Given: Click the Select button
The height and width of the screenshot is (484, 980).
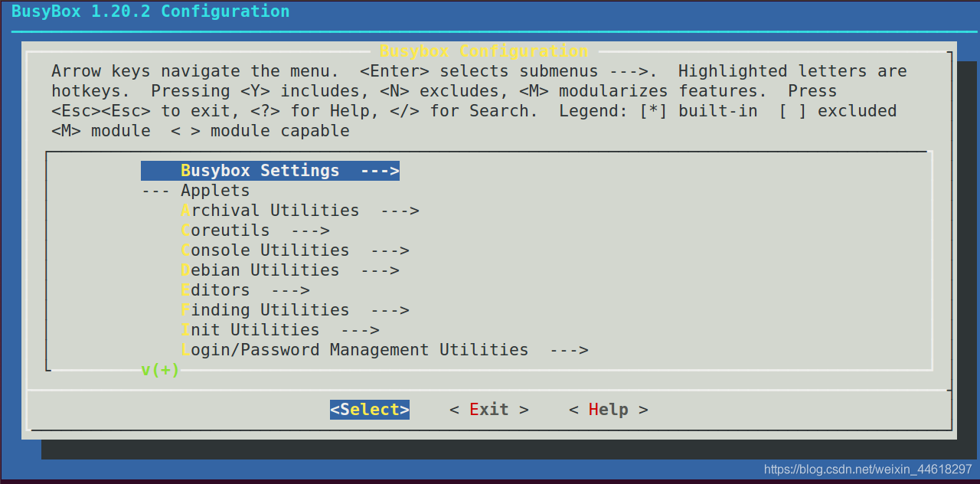Looking at the screenshot, I should 370,409.
